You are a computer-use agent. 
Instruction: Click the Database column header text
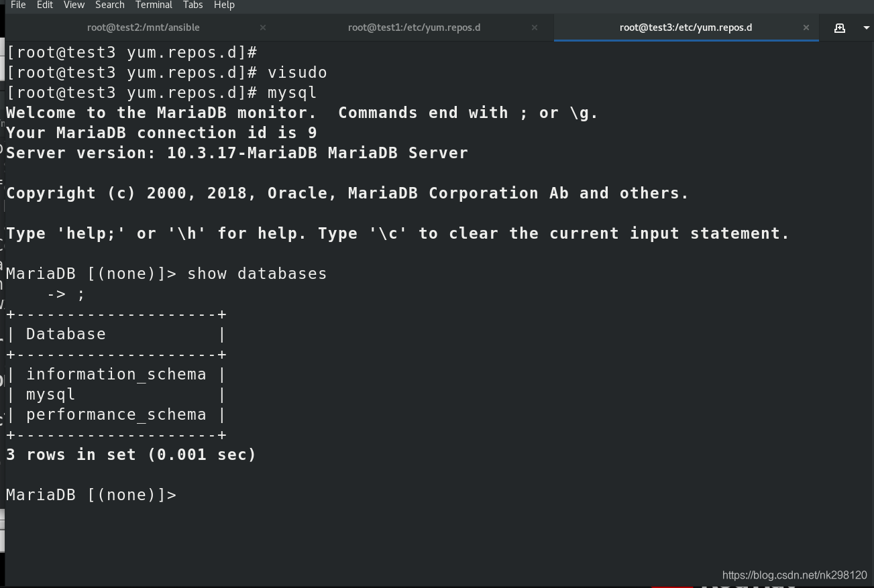point(66,334)
